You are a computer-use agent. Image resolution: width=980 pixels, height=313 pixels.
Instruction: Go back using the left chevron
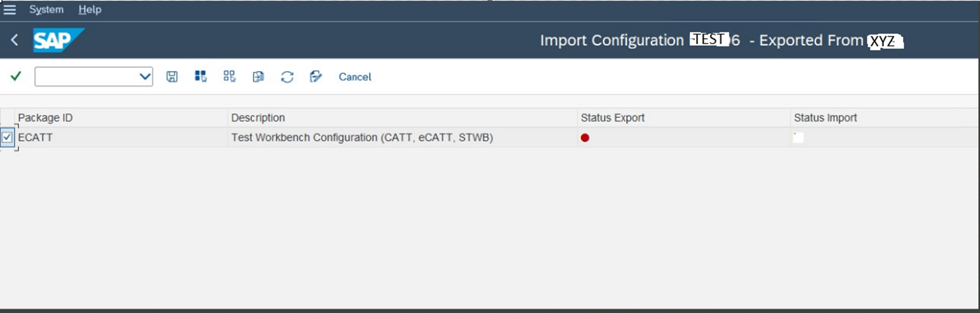(x=15, y=40)
